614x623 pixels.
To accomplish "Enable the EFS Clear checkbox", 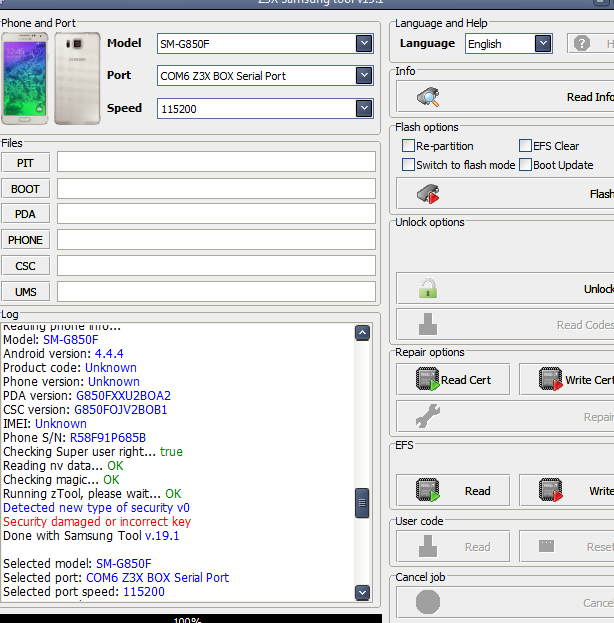I will point(525,146).
